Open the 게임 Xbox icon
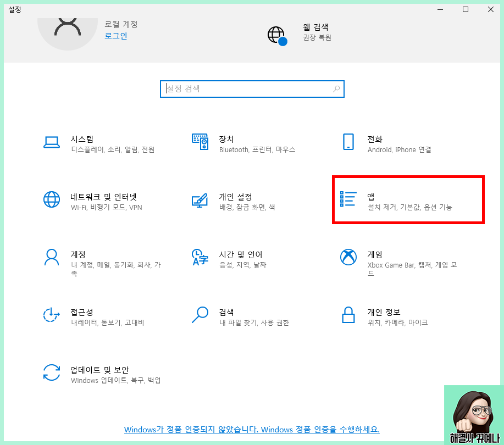Image resolution: width=504 pixels, height=445 pixels. click(348, 257)
